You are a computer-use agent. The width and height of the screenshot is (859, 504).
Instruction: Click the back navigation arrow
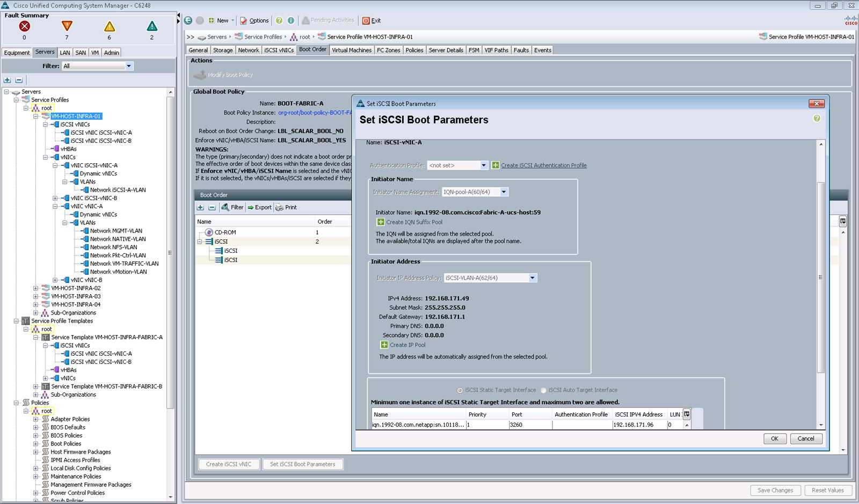187,20
